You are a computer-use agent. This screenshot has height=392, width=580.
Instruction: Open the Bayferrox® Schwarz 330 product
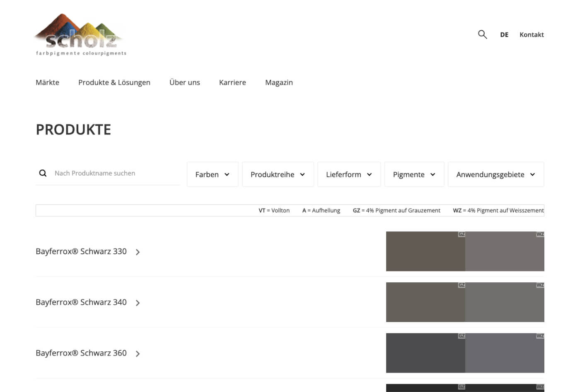coord(81,251)
